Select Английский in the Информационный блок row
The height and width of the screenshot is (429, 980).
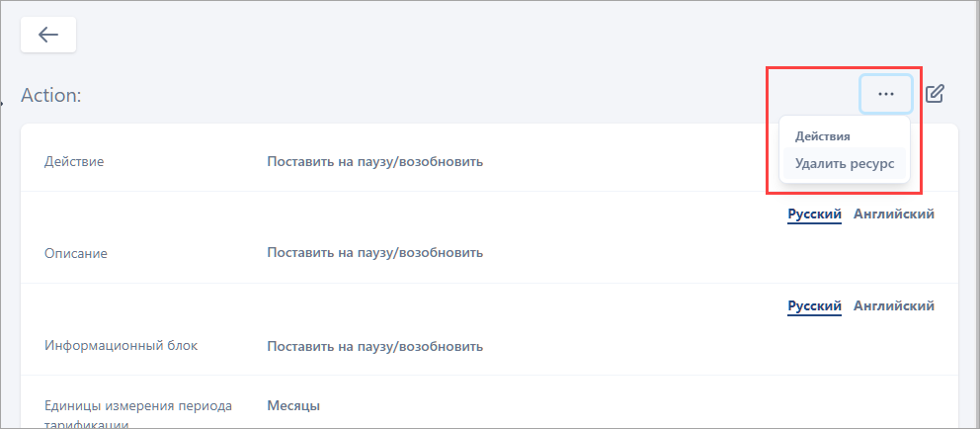[x=893, y=306]
